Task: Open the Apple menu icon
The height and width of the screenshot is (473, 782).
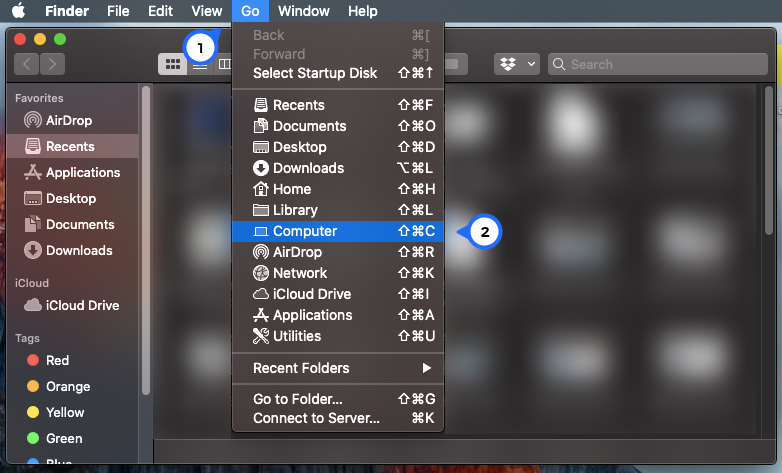Action: (x=18, y=10)
